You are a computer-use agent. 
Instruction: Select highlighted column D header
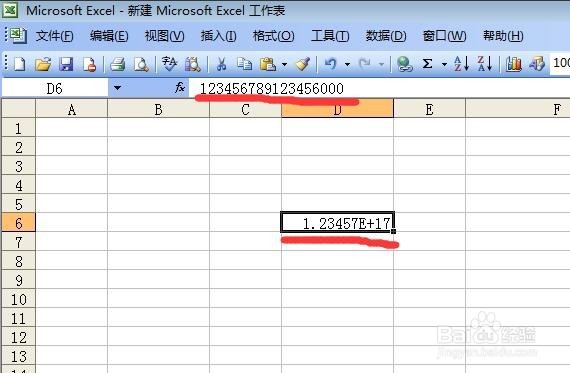337,109
